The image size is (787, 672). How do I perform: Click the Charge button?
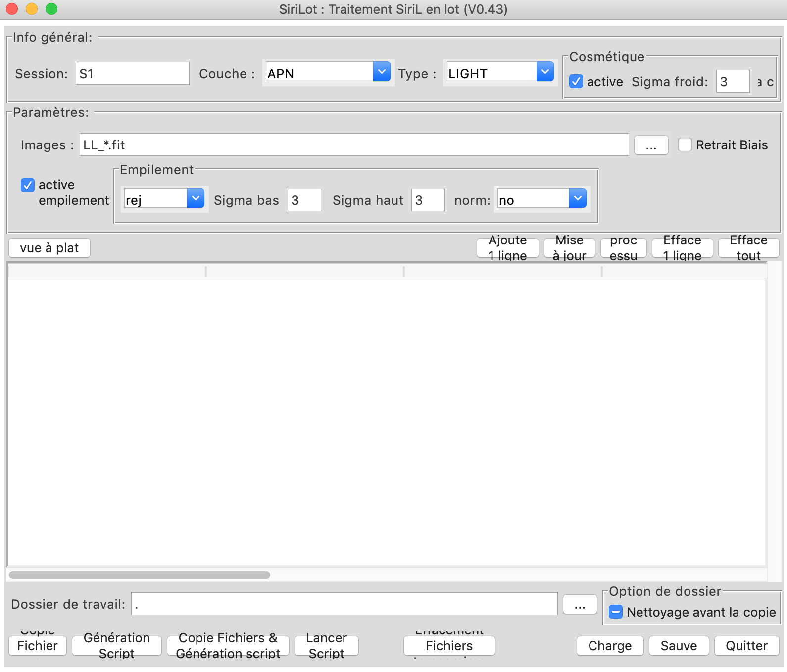pyautogui.click(x=610, y=646)
